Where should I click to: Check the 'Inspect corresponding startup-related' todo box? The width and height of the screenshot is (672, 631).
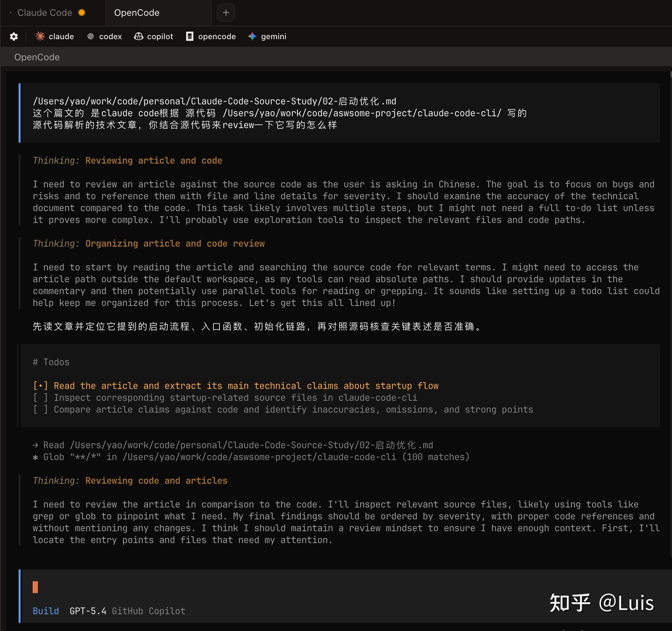point(41,398)
